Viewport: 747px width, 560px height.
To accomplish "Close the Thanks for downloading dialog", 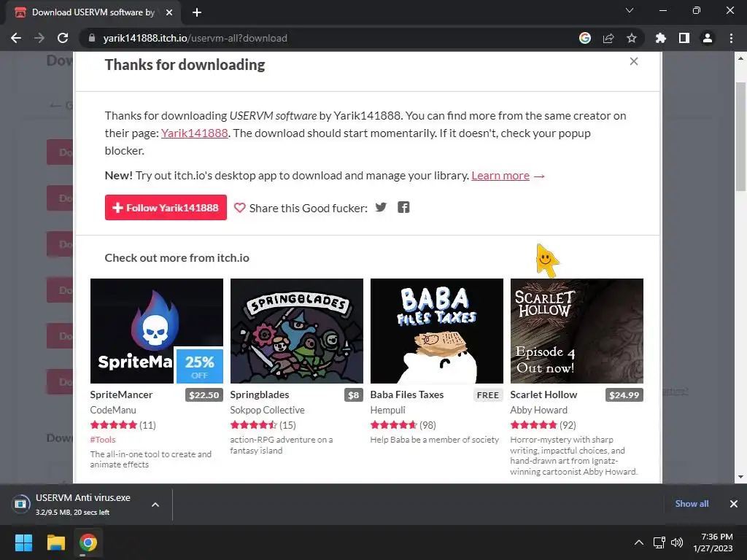I will [x=634, y=61].
